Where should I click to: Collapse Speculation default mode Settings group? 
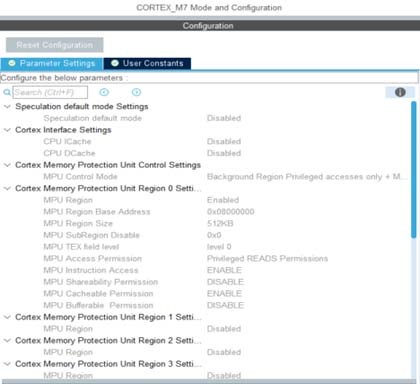click(x=7, y=107)
